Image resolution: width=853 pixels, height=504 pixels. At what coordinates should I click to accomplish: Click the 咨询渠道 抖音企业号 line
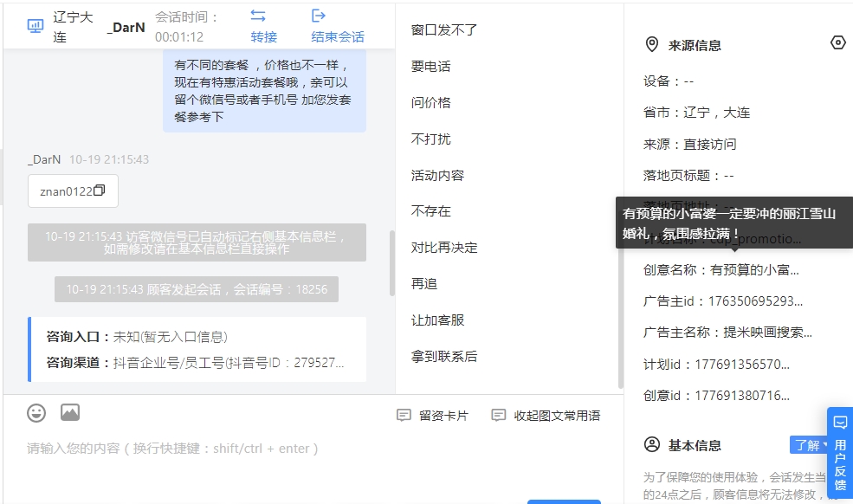point(196,363)
